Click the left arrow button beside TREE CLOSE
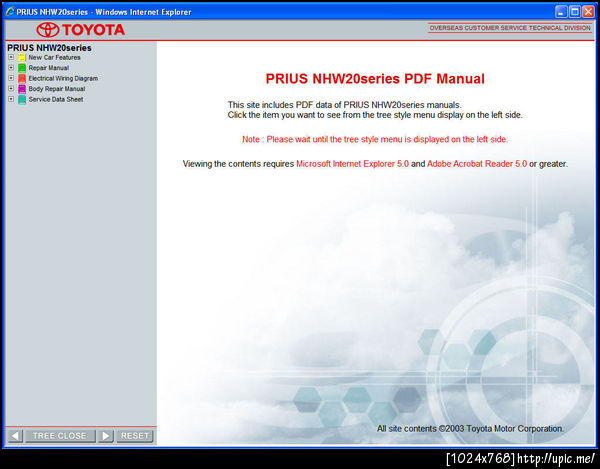 (15, 436)
